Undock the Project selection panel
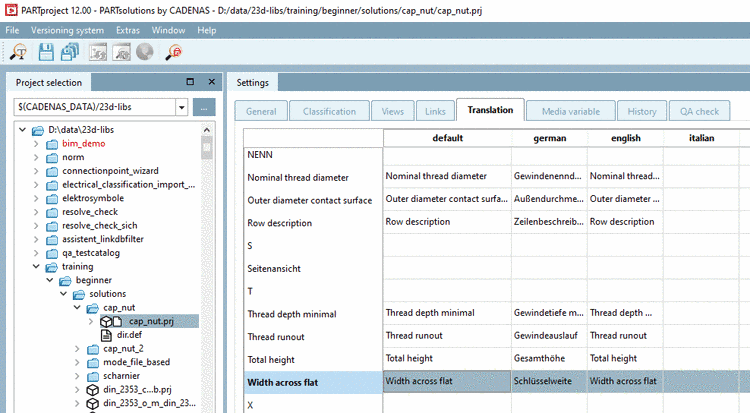 pos(190,82)
